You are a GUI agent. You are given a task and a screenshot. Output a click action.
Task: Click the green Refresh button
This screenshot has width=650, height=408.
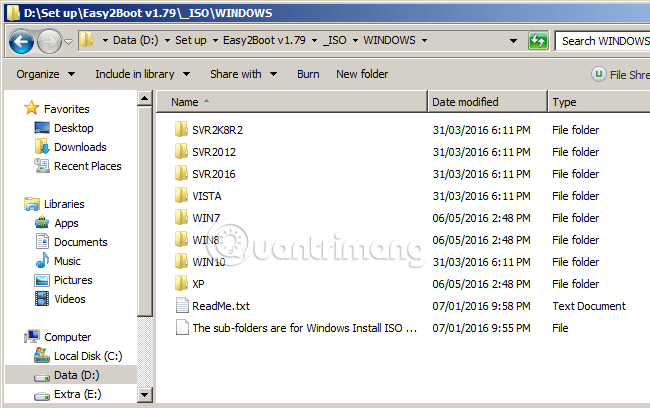click(x=538, y=41)
